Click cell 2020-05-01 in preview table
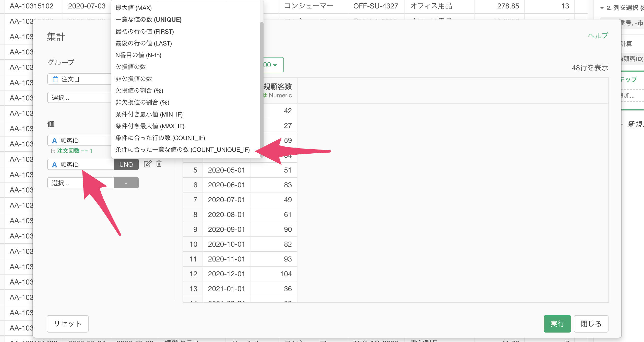This screenshot has height=342, width=644. click(x=226, y=170)
